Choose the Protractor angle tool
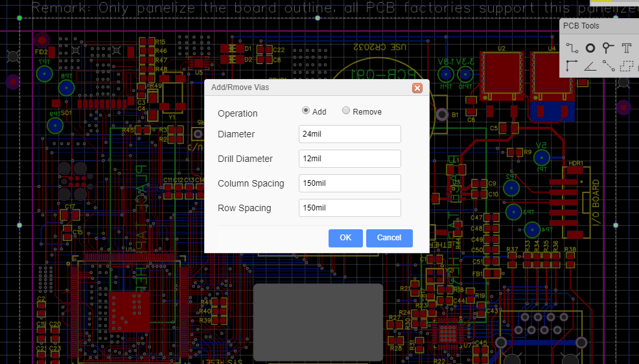The width and height of the screenshot is (639, 364). (x=590, y=65)
